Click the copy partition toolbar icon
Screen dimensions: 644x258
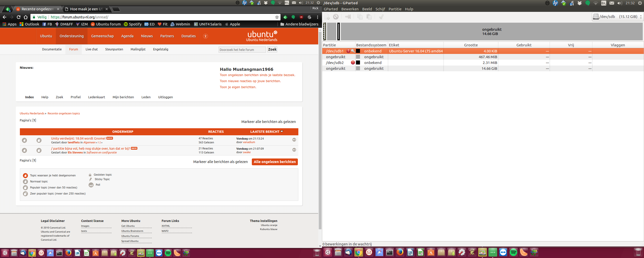(360, 17)
